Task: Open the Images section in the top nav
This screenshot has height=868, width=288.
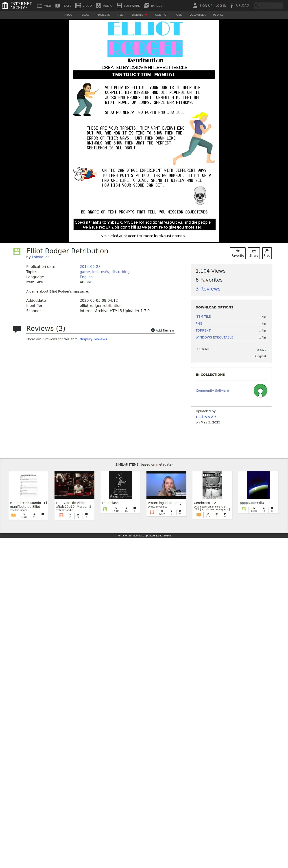Action: pos(153,5)
